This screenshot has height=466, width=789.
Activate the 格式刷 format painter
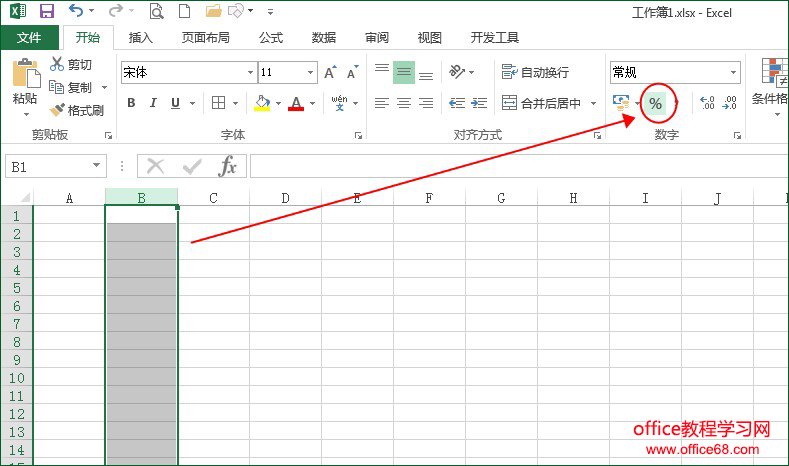[77, 110]
